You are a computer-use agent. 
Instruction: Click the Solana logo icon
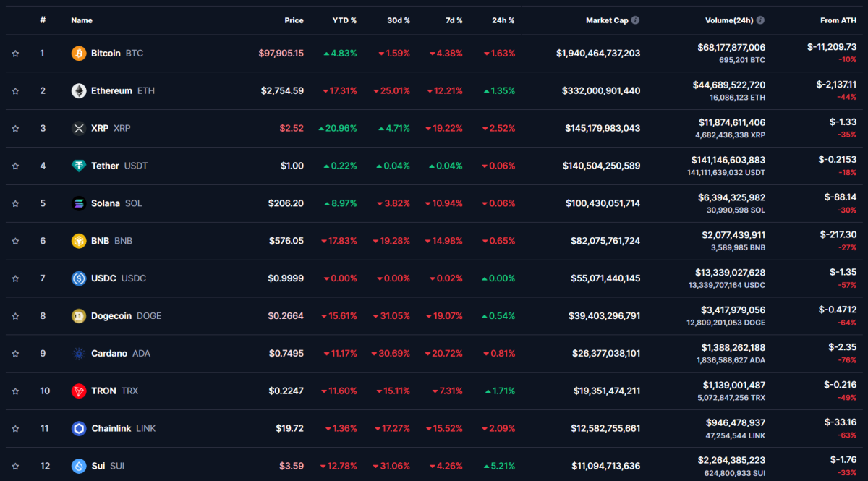click(x=78, y=203)
